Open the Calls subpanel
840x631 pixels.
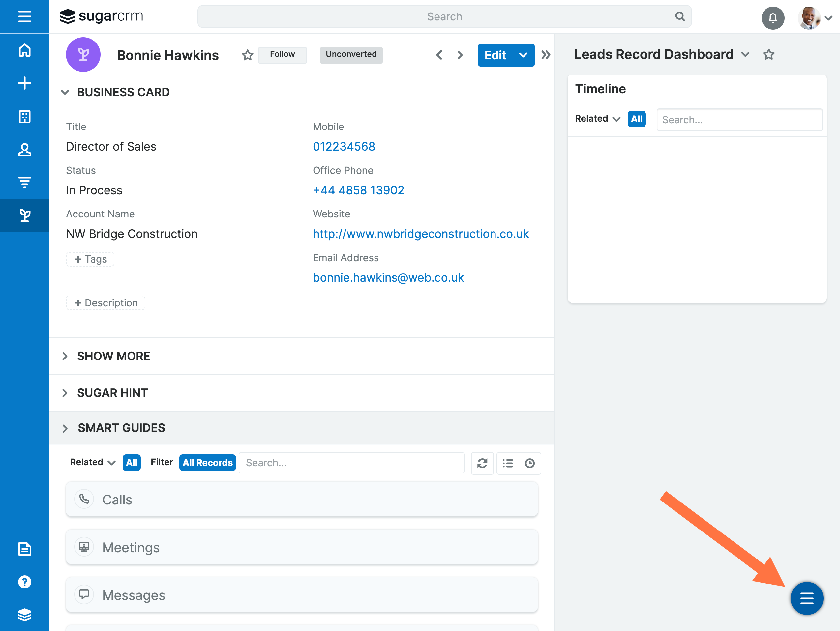(302, 499)
